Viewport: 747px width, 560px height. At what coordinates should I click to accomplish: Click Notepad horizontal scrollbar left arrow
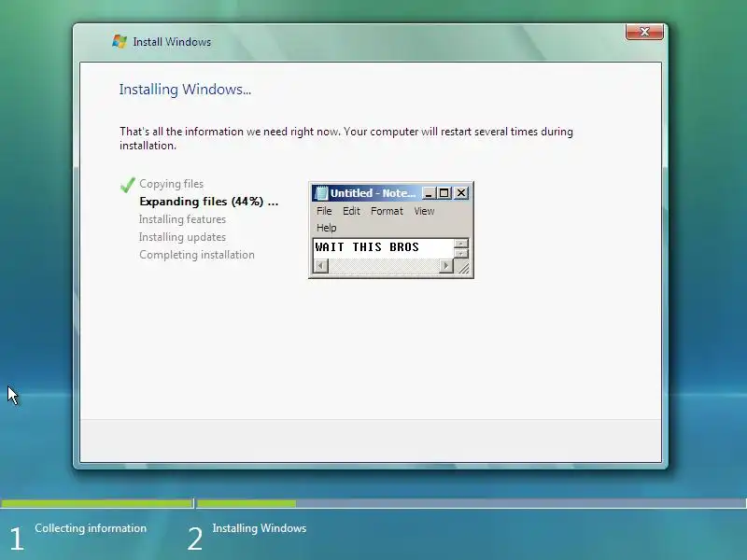321,265
